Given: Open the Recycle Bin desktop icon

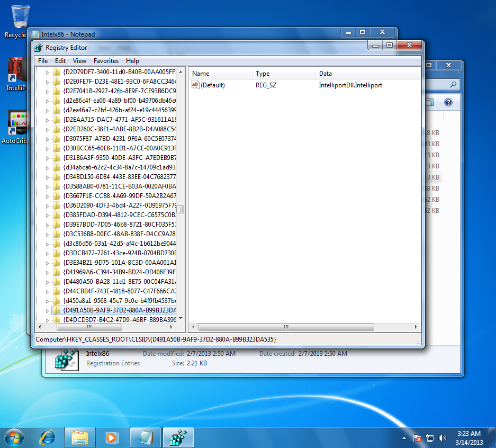Looking at the screenshot, I should (20, 17).
